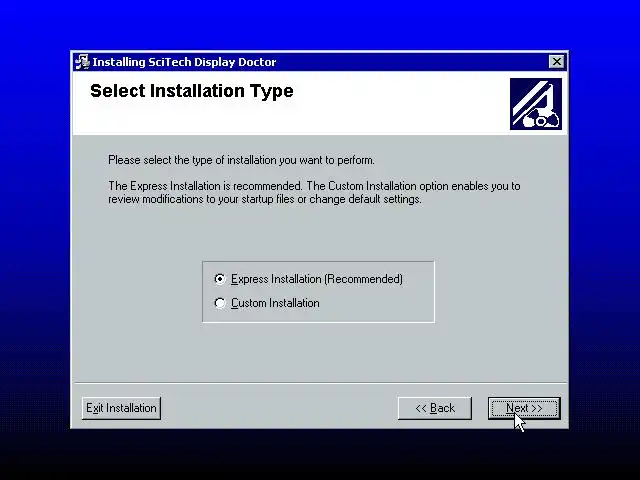Click the installer icon in title bar

(82, 62)
